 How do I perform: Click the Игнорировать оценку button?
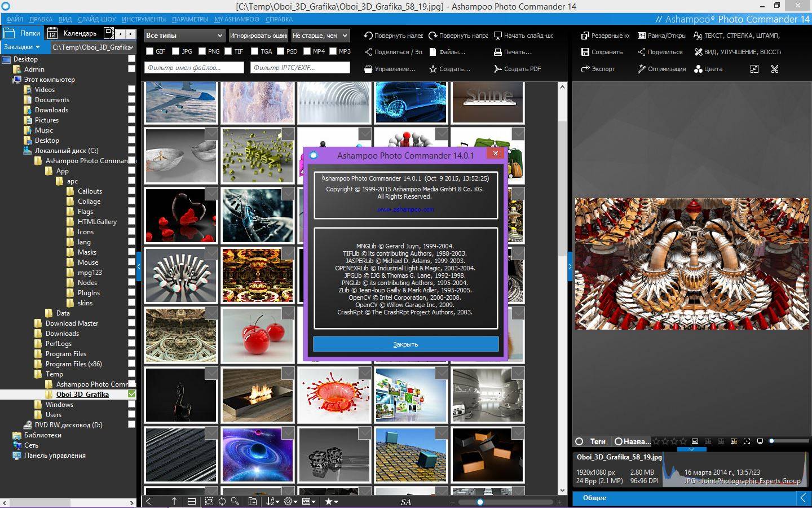(258, 36)
